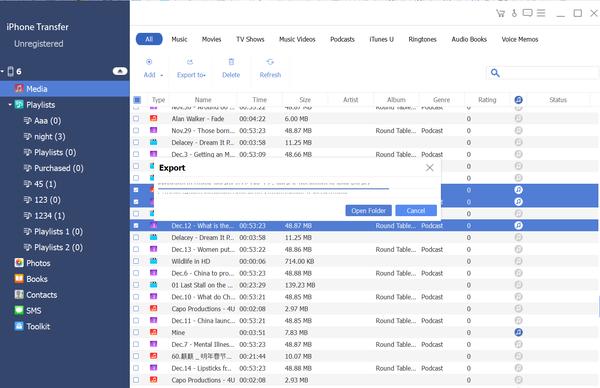The width and height of the screenshot is (600, 388).
Task: Check the Alan Walker - Fade checkbox
Action: click(x=136, y=119)
